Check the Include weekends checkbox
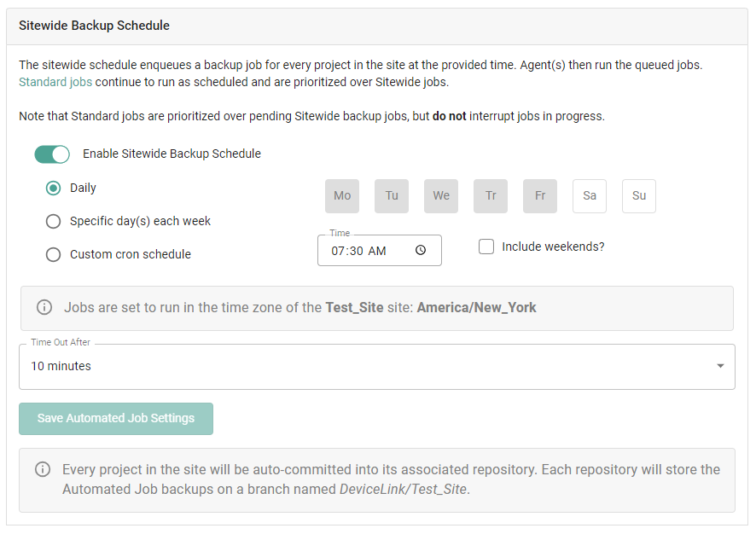Viewport: 756px width, 534px height. coord(486,247)
